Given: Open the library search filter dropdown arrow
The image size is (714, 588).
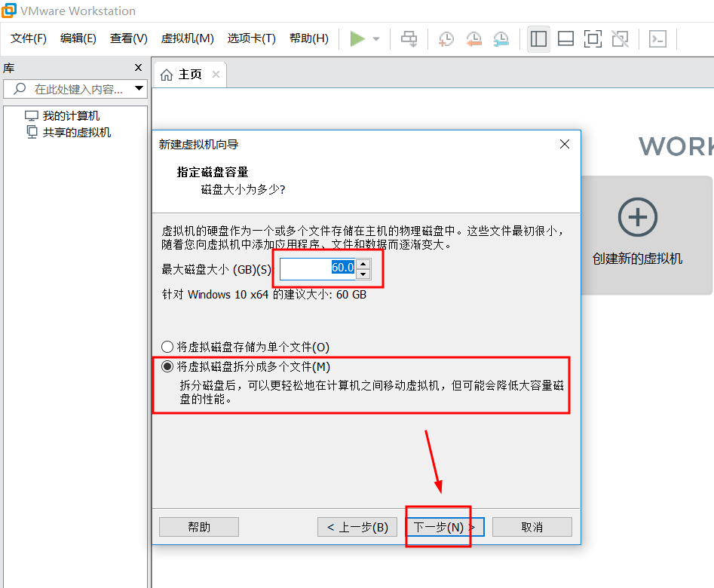Looking at the screenshot, I should click(x=139, y=88).
